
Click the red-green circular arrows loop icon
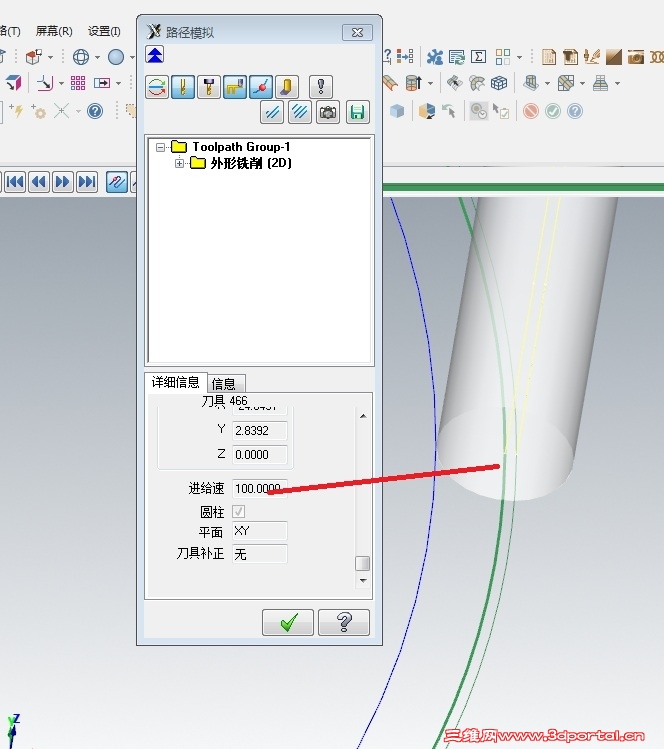(157, 87)
